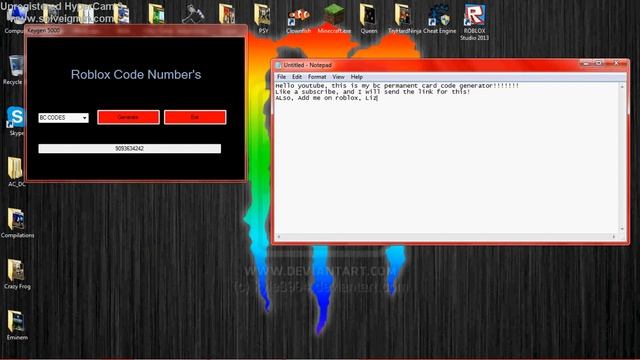Click the generated code field 909364242

[129, 149]
